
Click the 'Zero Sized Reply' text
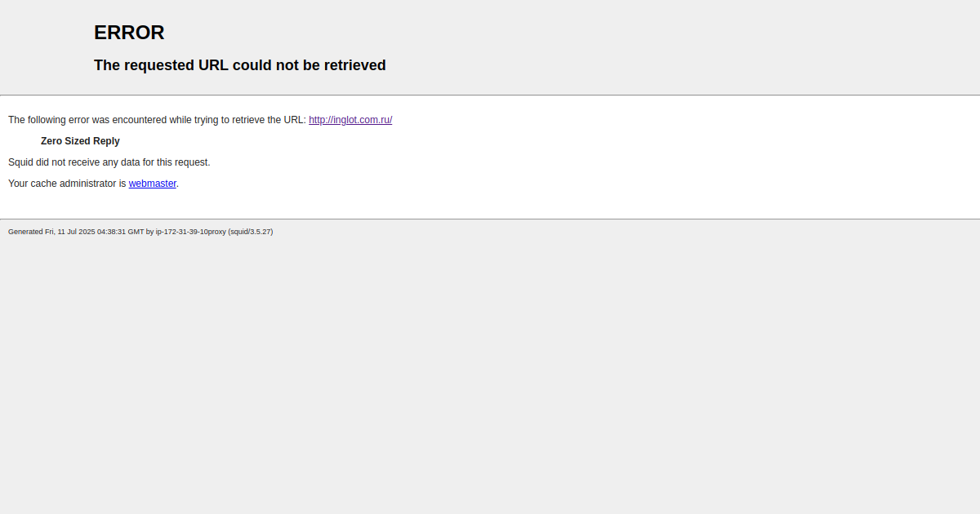80,141
